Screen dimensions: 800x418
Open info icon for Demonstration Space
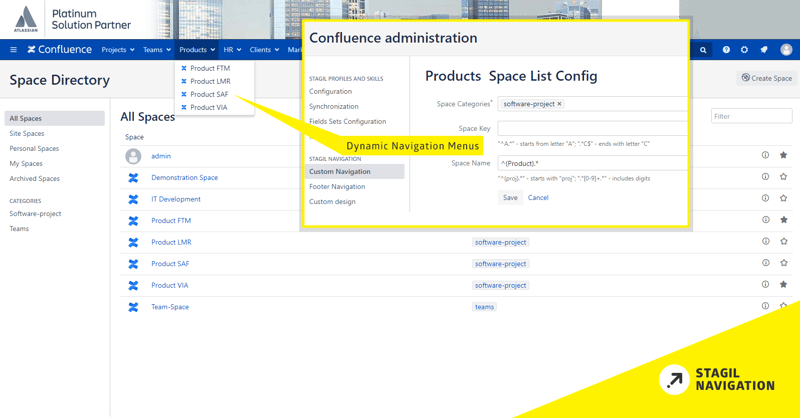(765, 177)
